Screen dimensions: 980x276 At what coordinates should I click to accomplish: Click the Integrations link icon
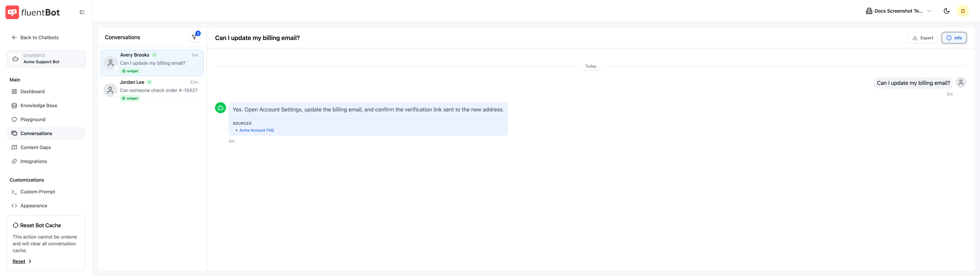pyautogui.click(x=14, y=161)
